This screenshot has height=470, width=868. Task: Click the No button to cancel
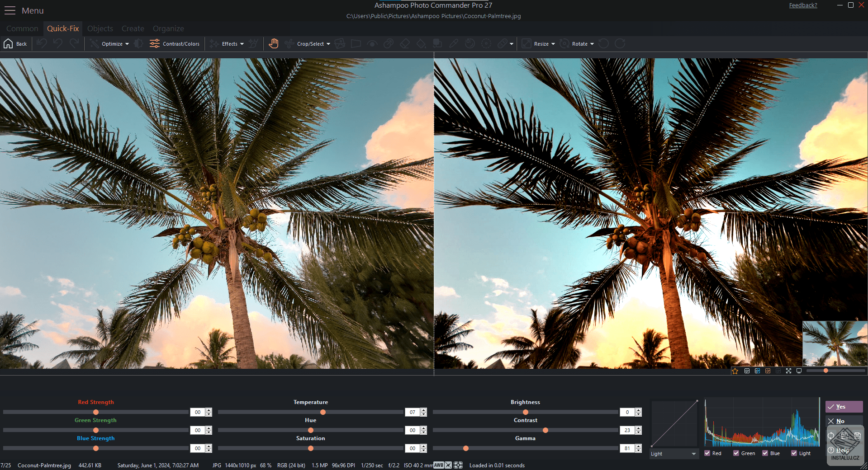(844, 421)
